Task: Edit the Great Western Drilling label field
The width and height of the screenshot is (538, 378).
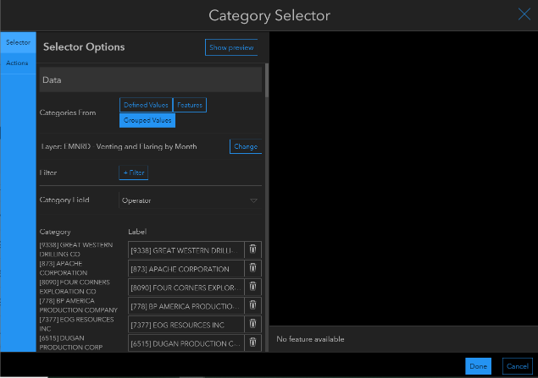Action: (x=186, y=250)
